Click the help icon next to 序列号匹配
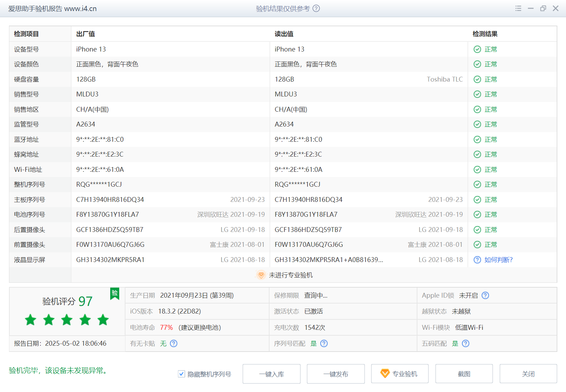This screenshot has height=392, width=566. pyautogui.click(x=324, y=344)
